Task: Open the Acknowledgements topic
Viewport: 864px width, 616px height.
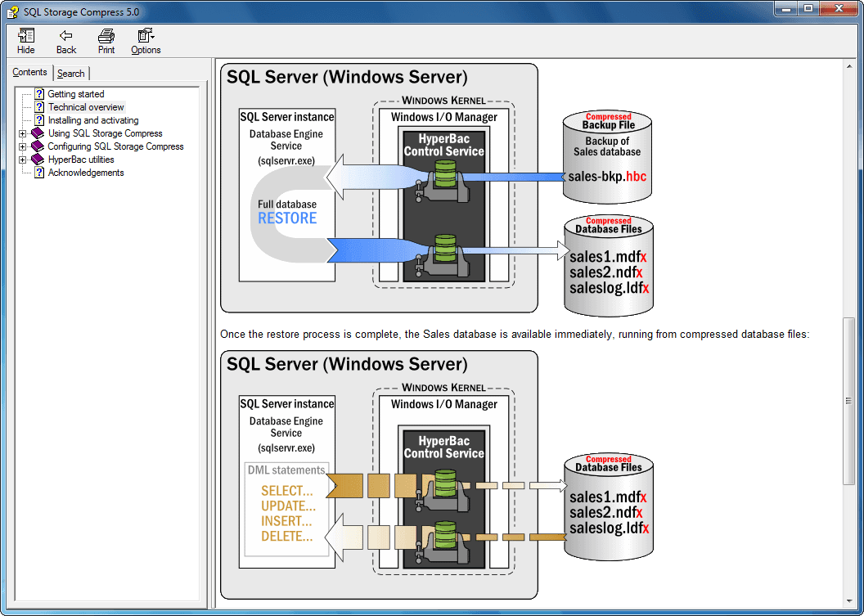Action: click(86, 173)
